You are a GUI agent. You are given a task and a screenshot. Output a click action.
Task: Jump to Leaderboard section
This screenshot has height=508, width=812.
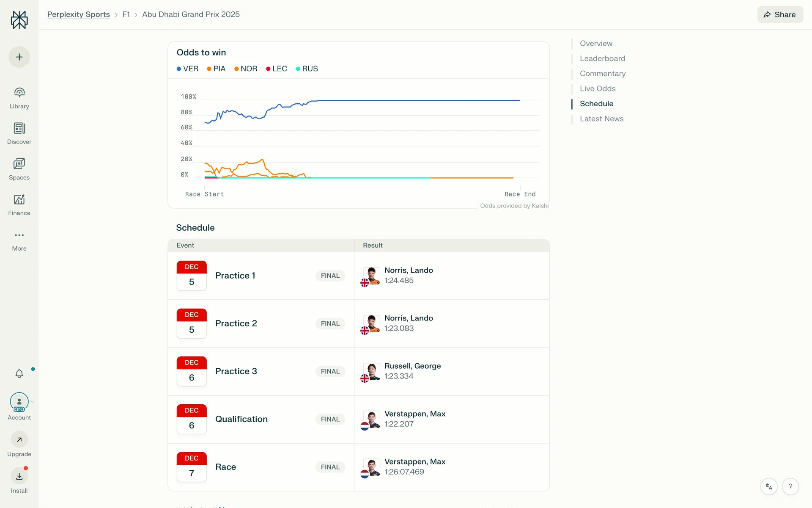(602, 58)
